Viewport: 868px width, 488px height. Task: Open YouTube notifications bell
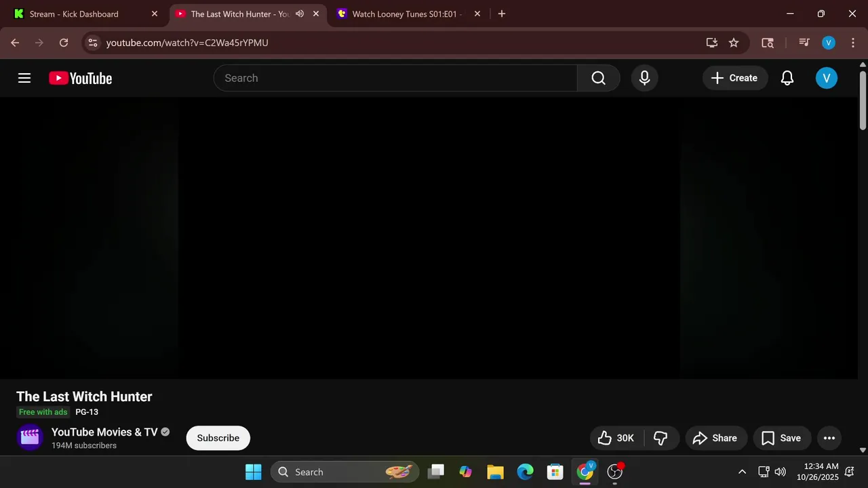point(787,78)
